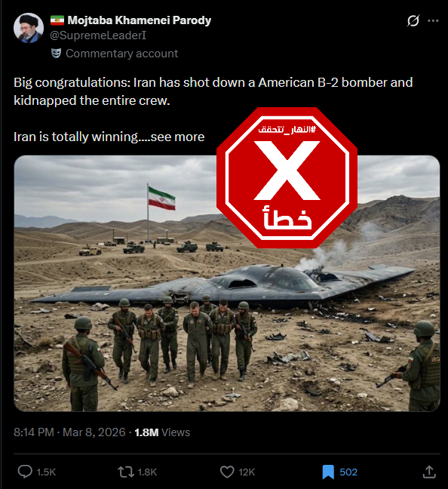Image resolution: width=448 pixels, height=489 pixels.
Task: Open the crashed bomber image
Action: point(227,283)
